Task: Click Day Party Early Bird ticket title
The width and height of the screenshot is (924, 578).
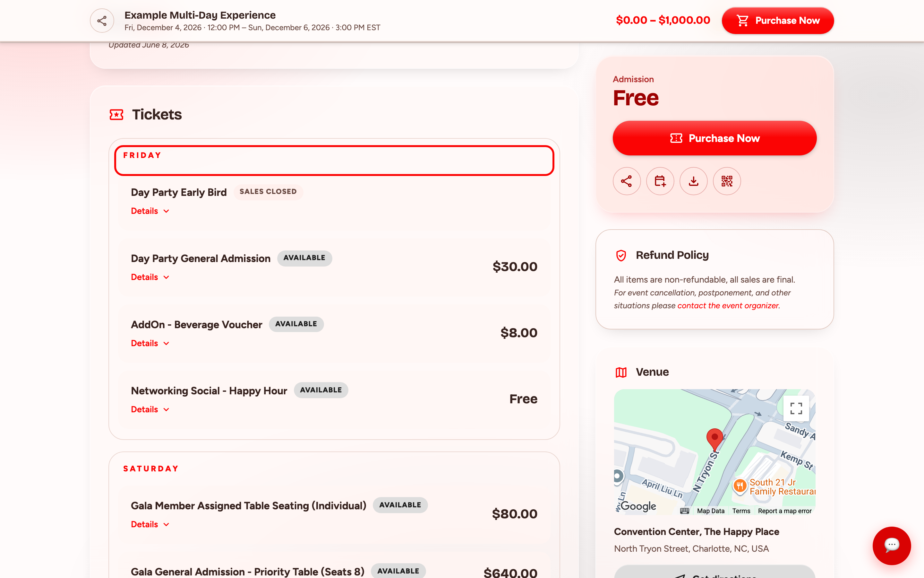Action: point(179,192)
